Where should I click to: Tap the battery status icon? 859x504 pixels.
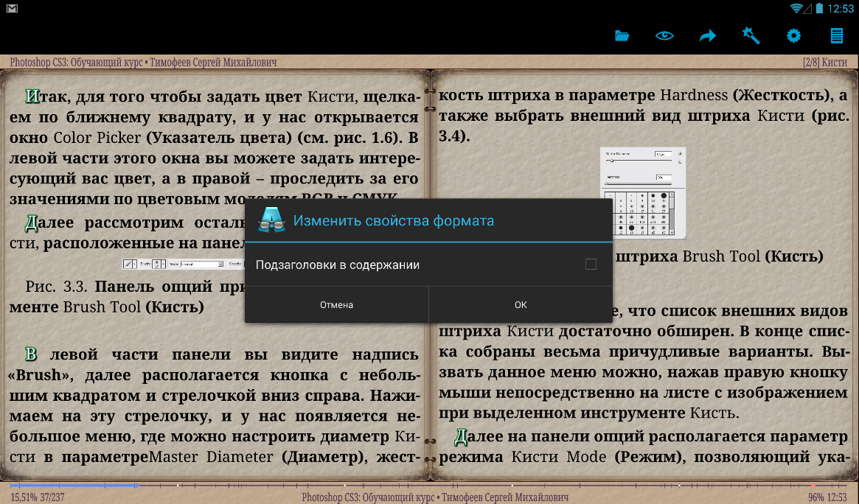tap(820, 8)
